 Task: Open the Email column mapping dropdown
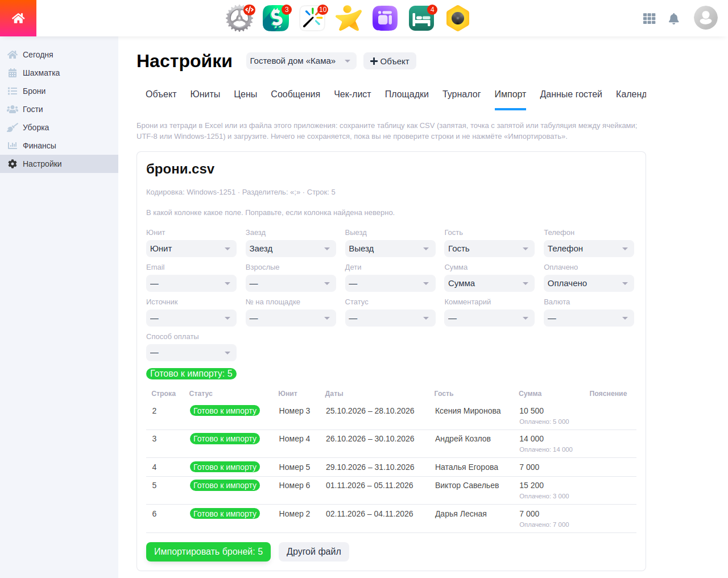click(x=191, y=283)
